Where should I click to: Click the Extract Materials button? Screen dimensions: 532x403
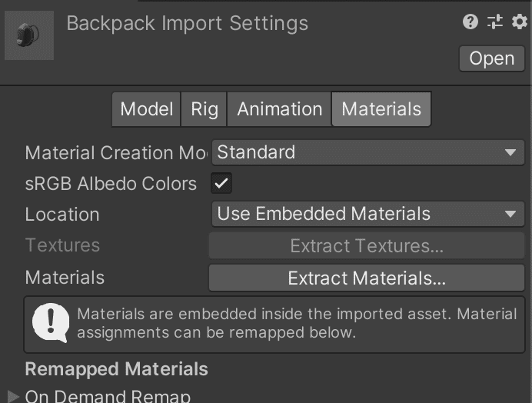[367, 278]
